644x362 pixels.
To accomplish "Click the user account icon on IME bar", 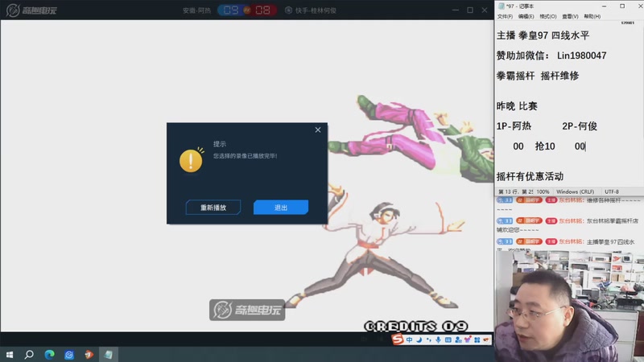I will pos(458,339).
